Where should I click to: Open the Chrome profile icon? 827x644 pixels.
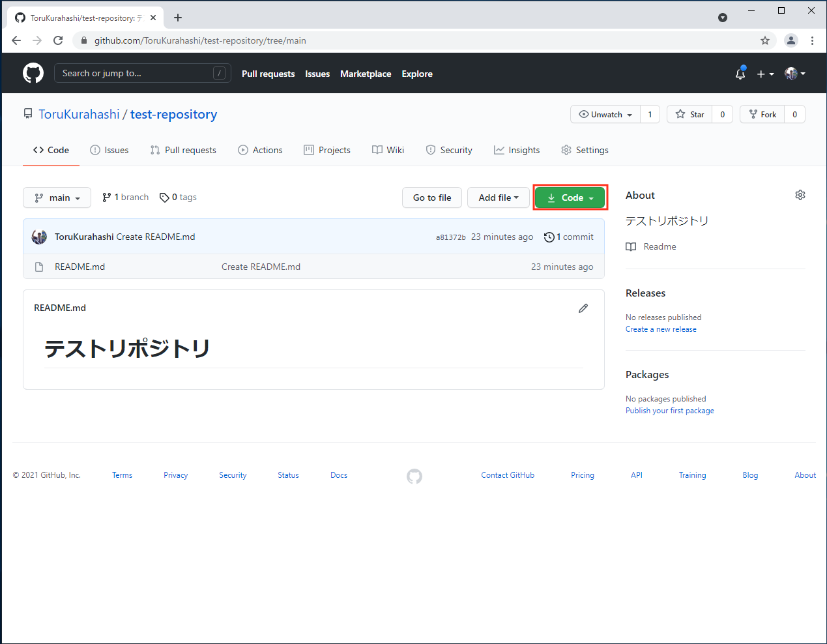point(791,40)
